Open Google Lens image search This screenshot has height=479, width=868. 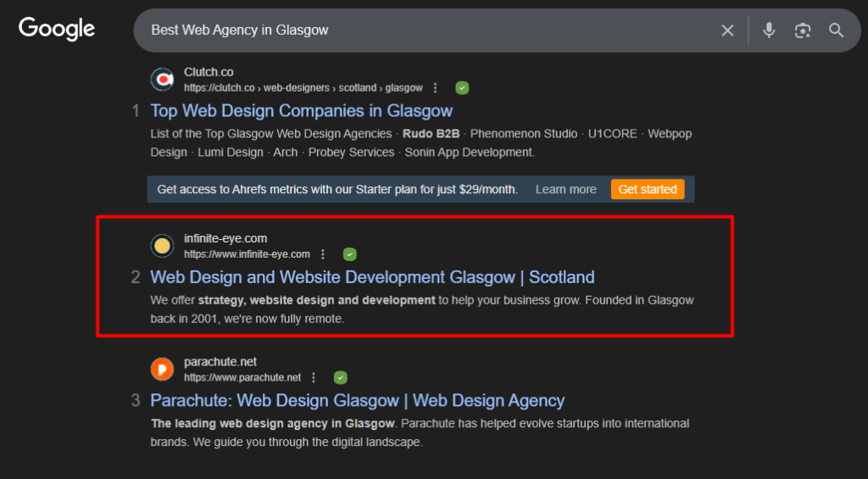(803, 31)
